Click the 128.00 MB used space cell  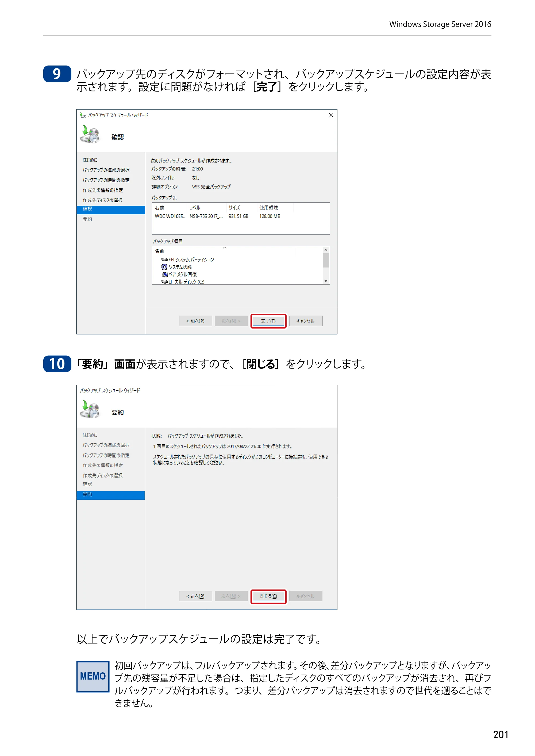point(270,216)
